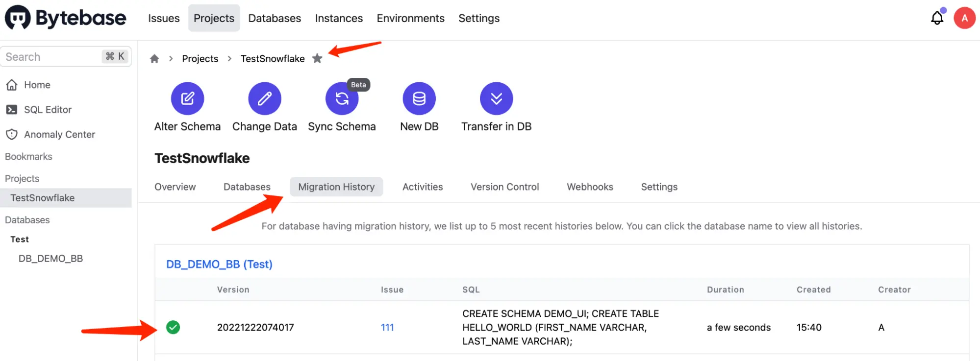Click the SQL Editor terminal icon
Viewport: 980px width, 361px height.
point(12,110)
